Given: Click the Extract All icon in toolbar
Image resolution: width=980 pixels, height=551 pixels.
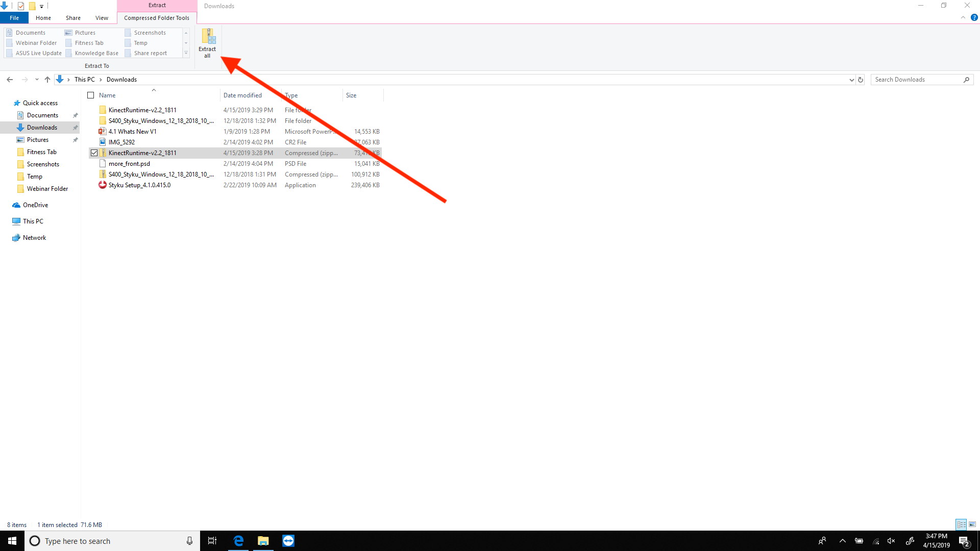Looking at the screenshot, I should tap(207, 42).
